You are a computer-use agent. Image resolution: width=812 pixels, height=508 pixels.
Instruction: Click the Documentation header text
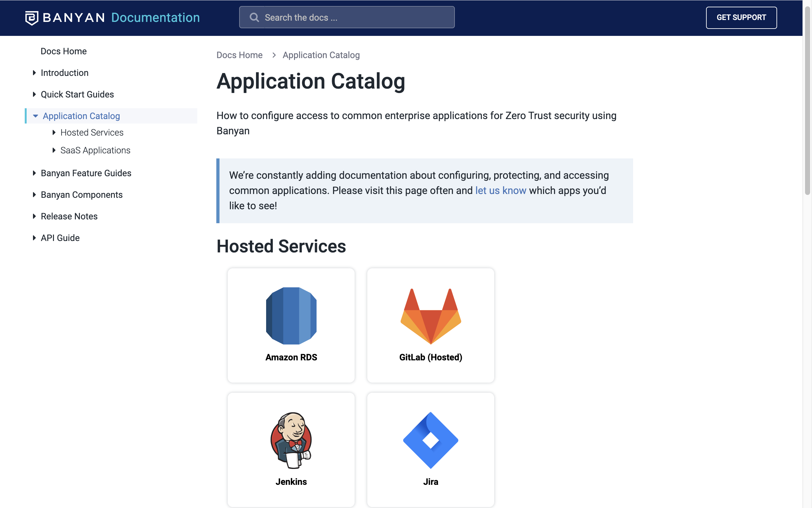click(155, 17)
